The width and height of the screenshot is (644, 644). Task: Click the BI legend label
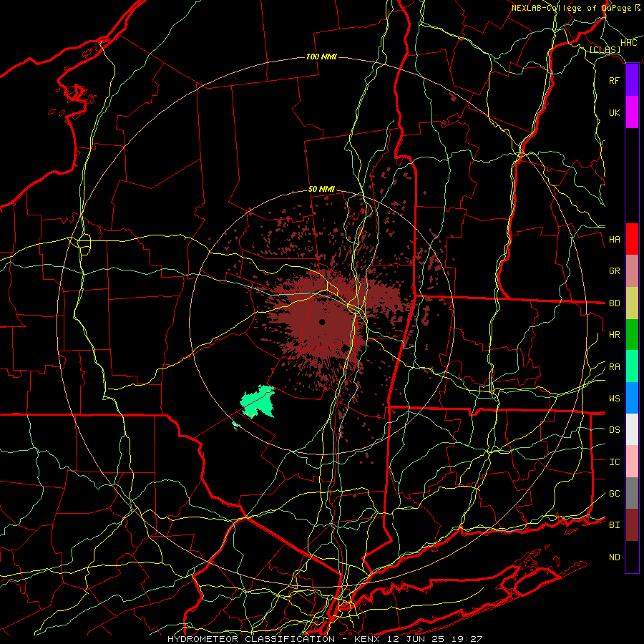[x=614, y=525]
